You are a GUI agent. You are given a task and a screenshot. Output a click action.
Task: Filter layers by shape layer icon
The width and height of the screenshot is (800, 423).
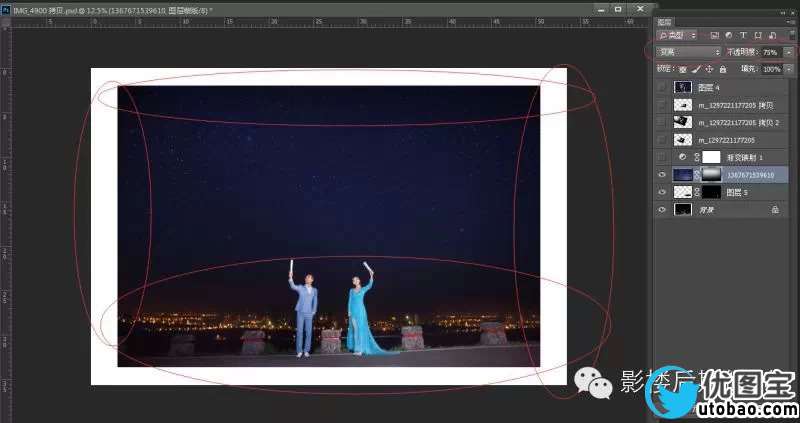point(758,35)
